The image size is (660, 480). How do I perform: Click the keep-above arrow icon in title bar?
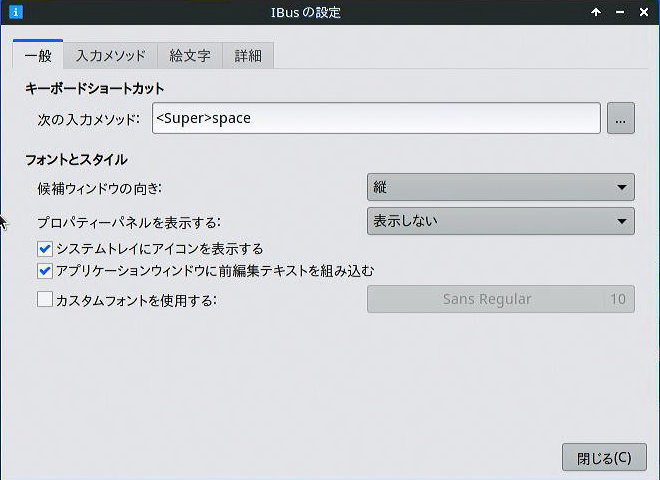point(596,12)
